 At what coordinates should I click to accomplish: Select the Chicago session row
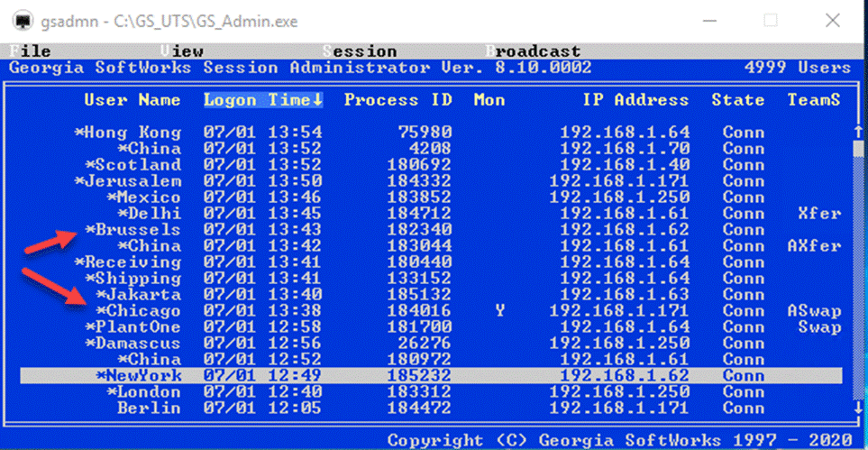pos(431,311)
